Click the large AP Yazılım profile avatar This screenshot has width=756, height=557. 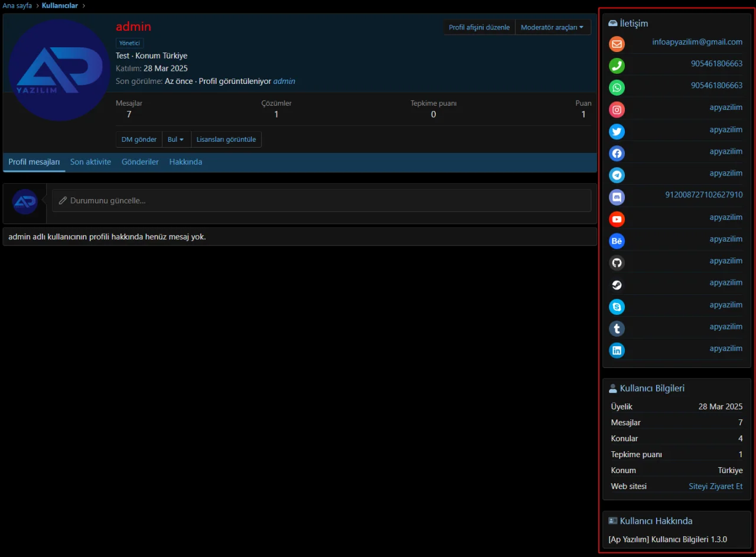59,70
